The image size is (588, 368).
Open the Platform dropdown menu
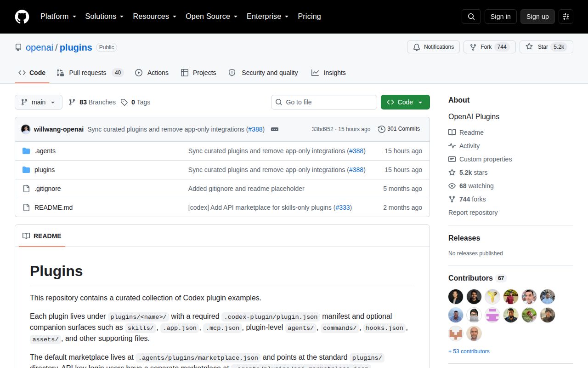[58, 17]
